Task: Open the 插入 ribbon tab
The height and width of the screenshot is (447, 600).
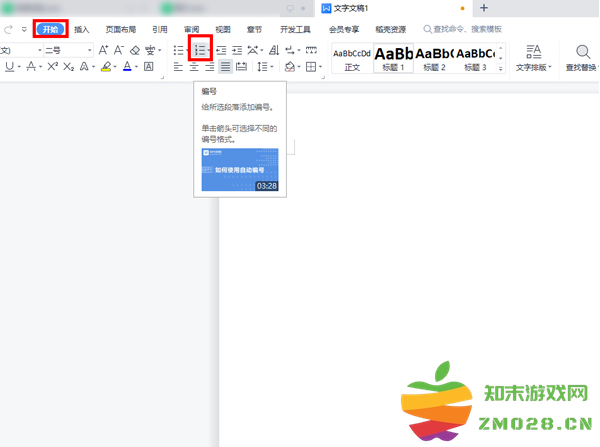Action: [82, 29]
